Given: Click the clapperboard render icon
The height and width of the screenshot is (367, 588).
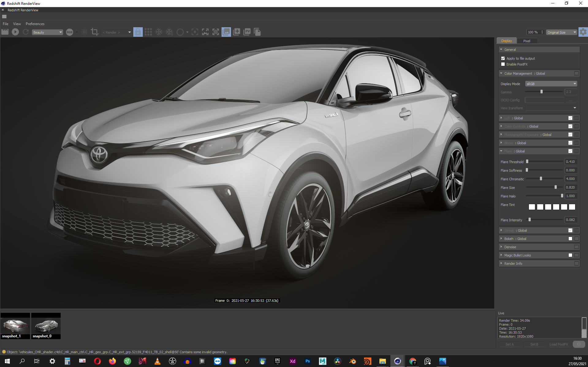Looking at the screenshot, I should click(x=5, y=32).
